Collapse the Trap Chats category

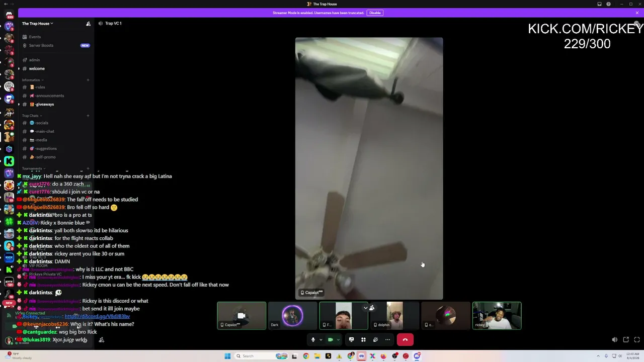[31, 116]
